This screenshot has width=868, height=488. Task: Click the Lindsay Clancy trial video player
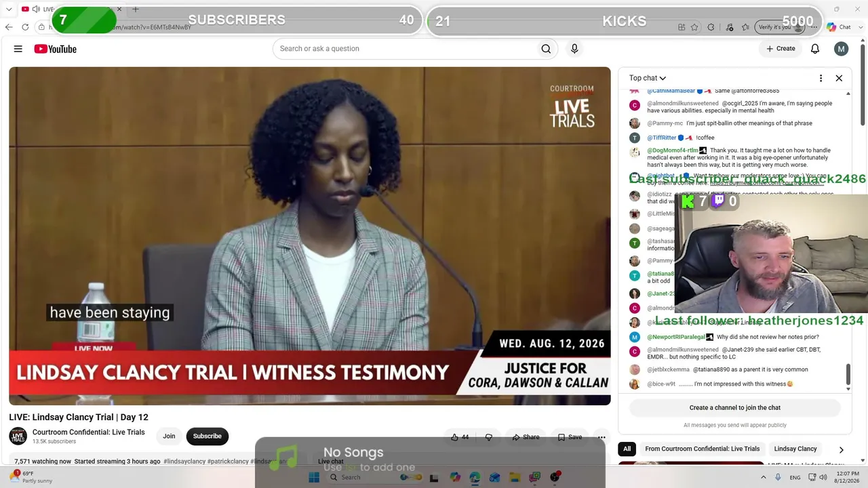click(310, 236)
